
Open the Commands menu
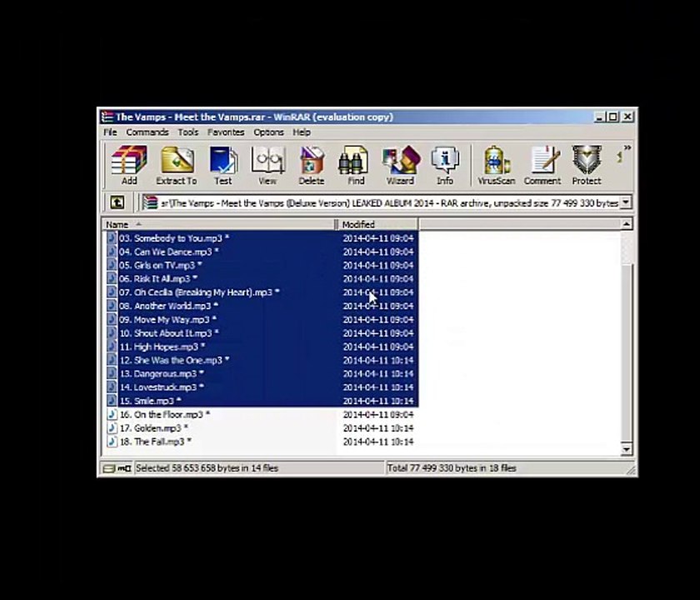pyautogui.click(x=147, y=132)
